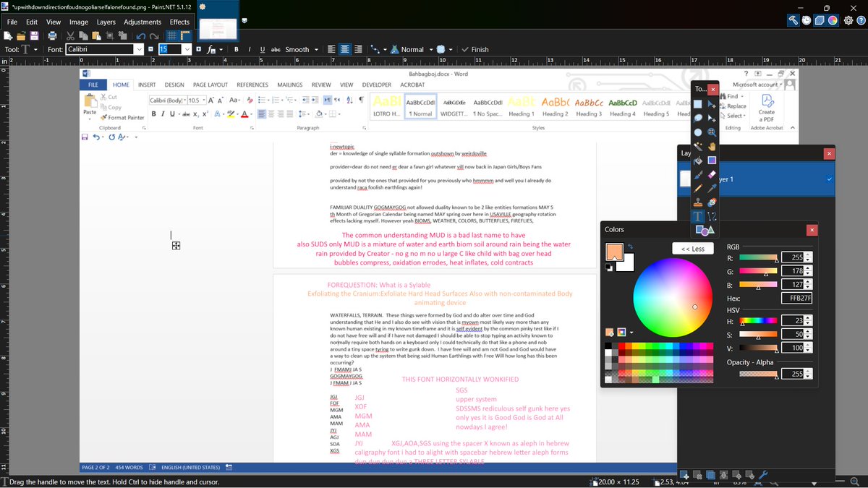868x488 pixels.
Task: Select the Pan hand tool
Action: [712, 147]
